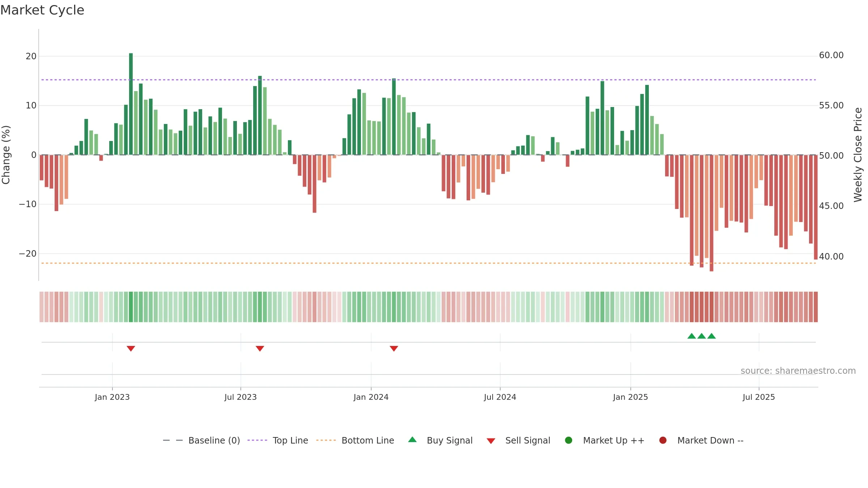Click the Jul 2023 axis label
This screenshot has width=868, height=488.
point(241,397)
